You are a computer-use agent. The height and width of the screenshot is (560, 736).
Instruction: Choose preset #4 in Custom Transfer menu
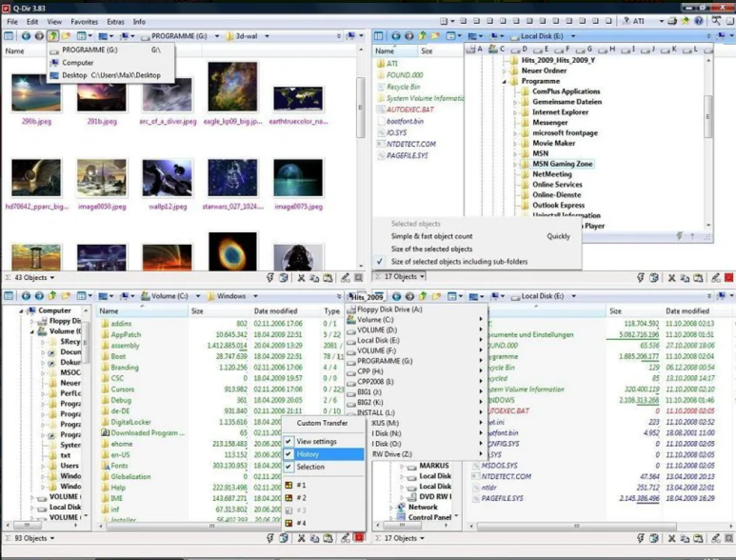(324, 523)
